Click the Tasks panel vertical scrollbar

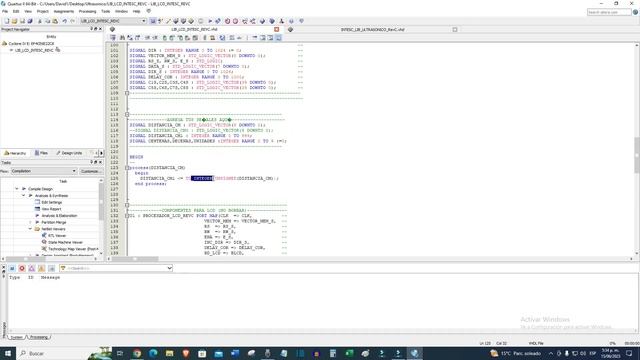pyautogui.click(x=101, y=202)
